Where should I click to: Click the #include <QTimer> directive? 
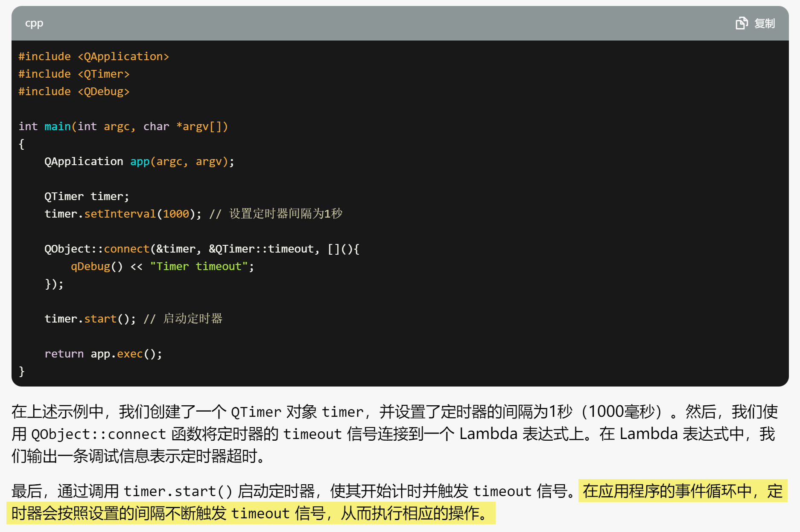coord(74,73)
